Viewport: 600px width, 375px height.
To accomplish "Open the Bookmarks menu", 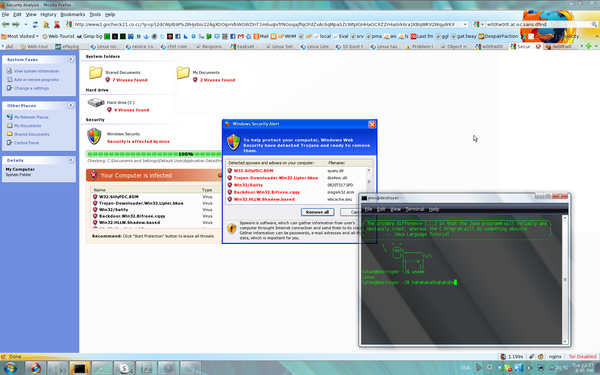I will click(x=73, y=15).
